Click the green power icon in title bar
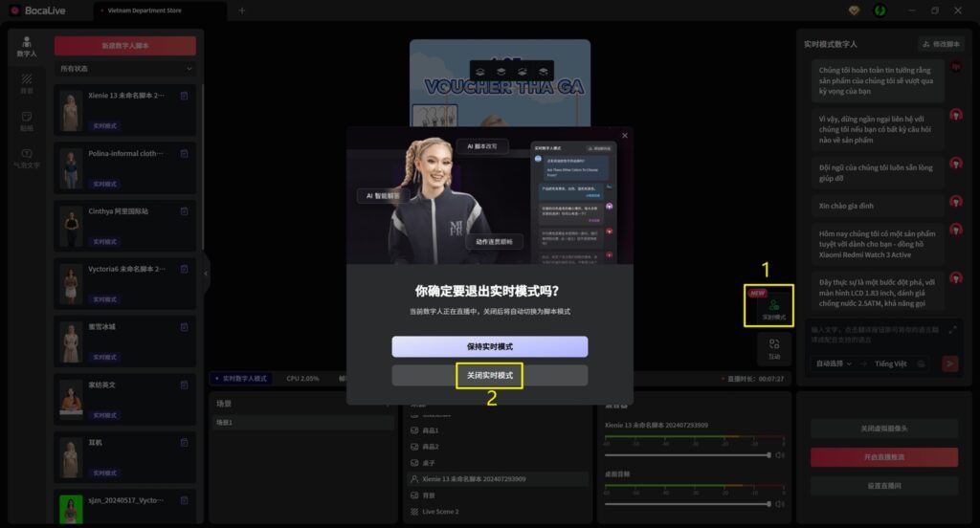 (x=880, y=11)
